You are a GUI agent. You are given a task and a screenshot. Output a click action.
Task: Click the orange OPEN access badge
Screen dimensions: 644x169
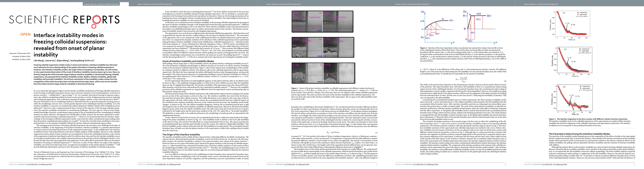[26, 35]
